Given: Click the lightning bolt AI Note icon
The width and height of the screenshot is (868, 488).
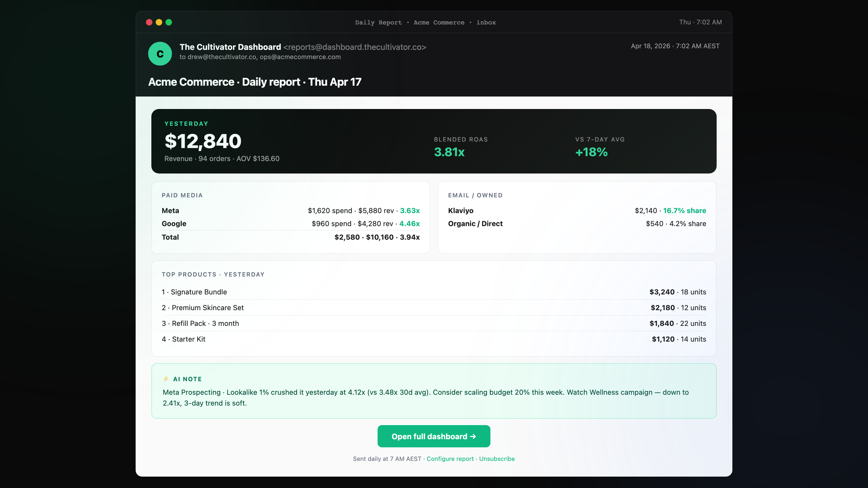Looking at the screenshot, I should (166, 379).
